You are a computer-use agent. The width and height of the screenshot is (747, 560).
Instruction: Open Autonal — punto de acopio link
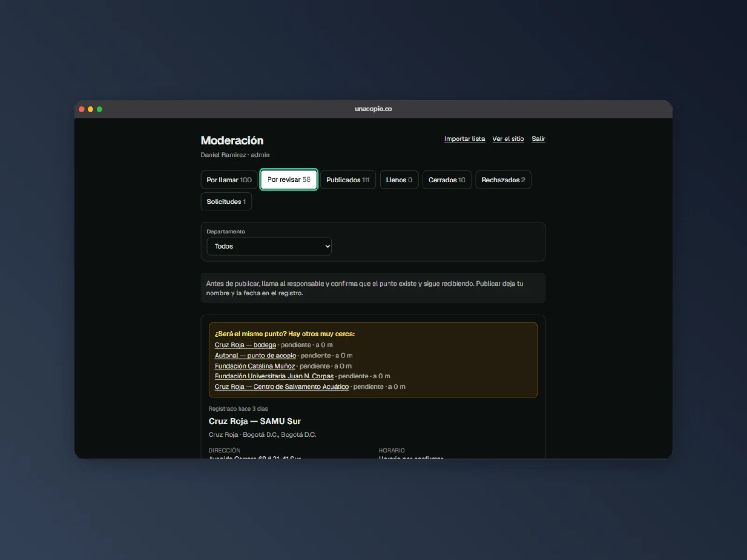point(255,356)
